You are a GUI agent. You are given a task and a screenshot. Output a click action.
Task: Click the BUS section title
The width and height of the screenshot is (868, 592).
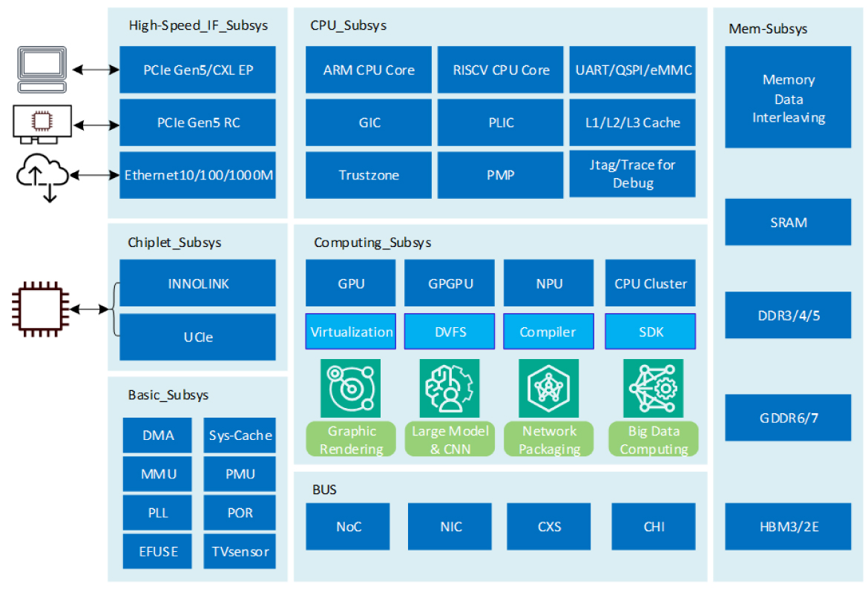tap(324, 490)
